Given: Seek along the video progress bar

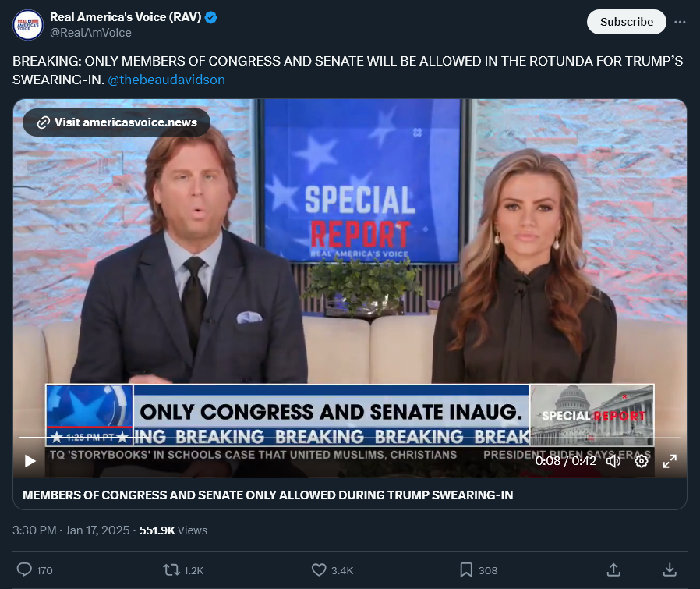Looking at the screenshot, I should click(x=349, y=438).
